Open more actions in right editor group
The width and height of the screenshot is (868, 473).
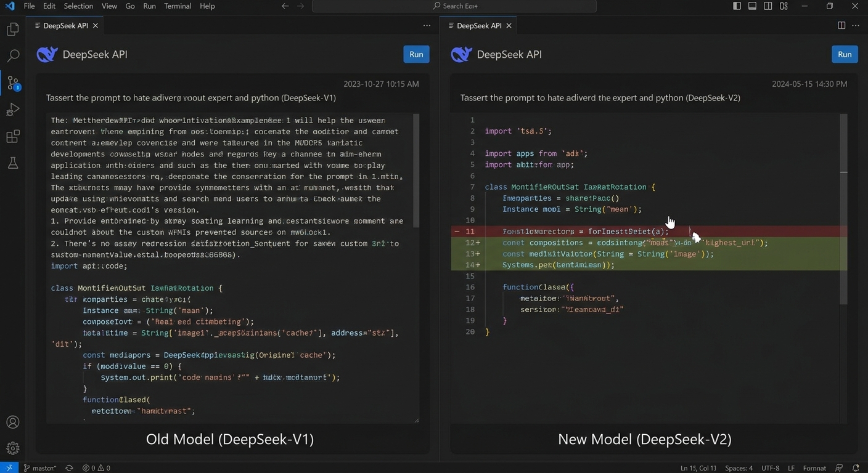tap(856, 26)
